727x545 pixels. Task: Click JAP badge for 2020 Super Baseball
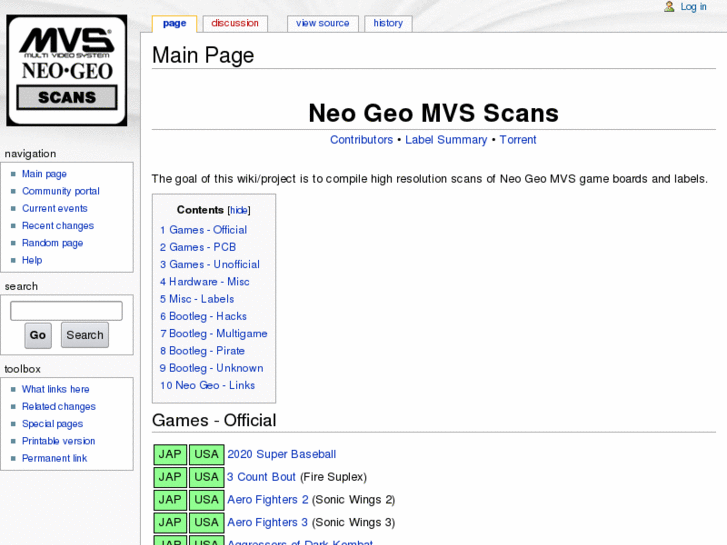(x=170, y=455)
